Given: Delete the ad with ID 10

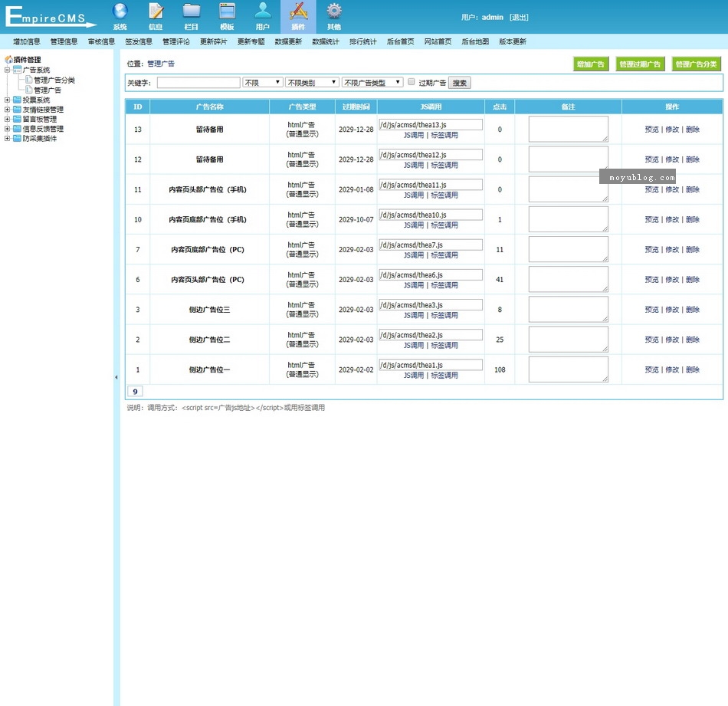Looking at the screenshot, I should [692, 220].
